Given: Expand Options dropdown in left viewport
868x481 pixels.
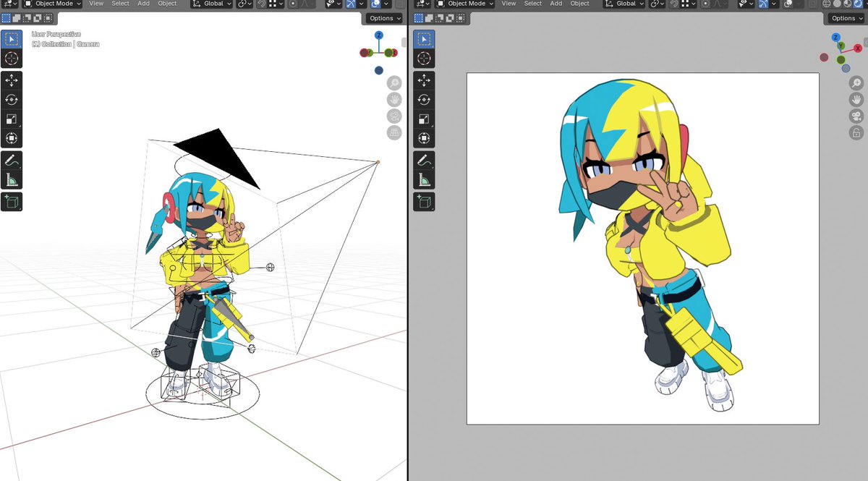Looking at the screenshot, I should coord(384,18).
